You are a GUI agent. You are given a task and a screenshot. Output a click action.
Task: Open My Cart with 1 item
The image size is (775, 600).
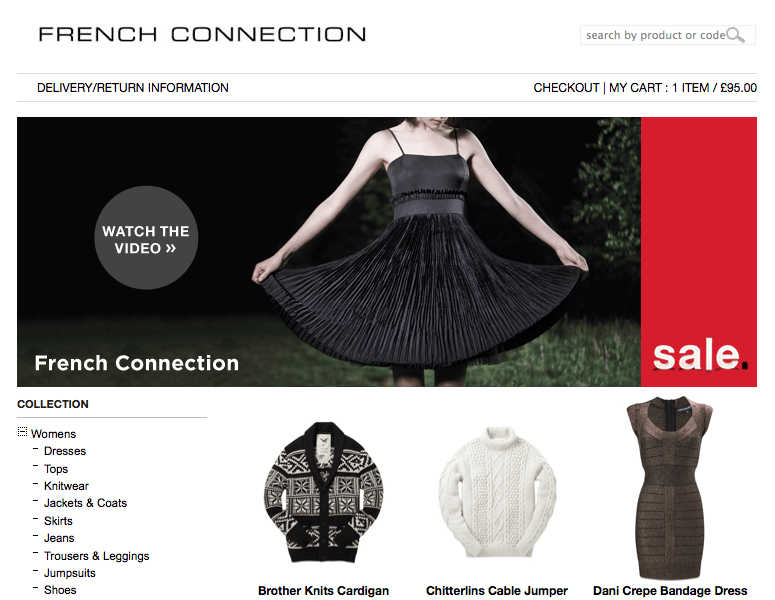click(683, 88)
